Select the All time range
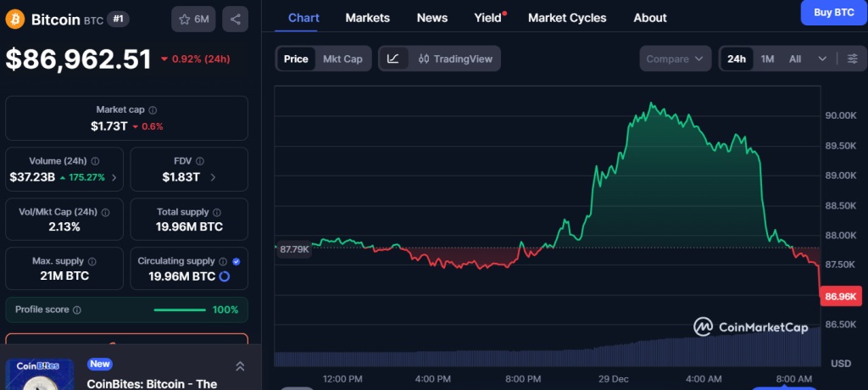The image size is (868, 390). click(x=795, y=58)
